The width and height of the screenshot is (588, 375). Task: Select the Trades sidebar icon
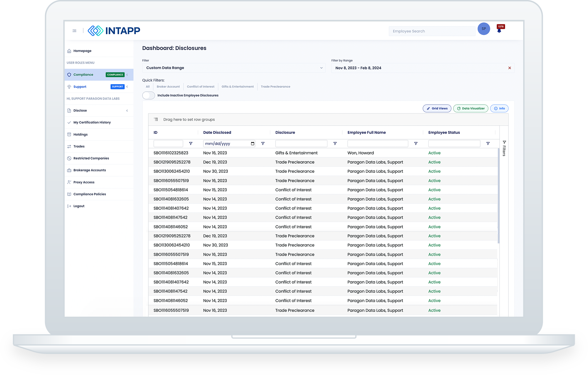point(69,146)
